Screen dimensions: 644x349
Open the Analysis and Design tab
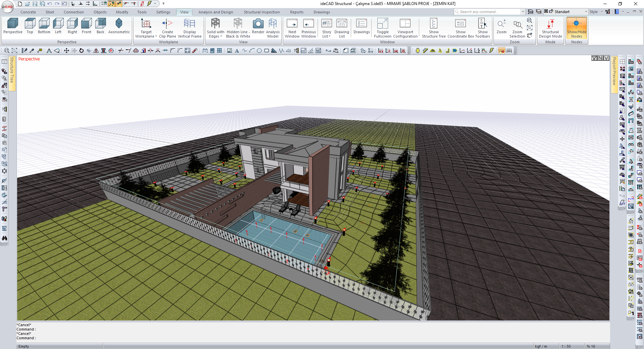[215, 12]
